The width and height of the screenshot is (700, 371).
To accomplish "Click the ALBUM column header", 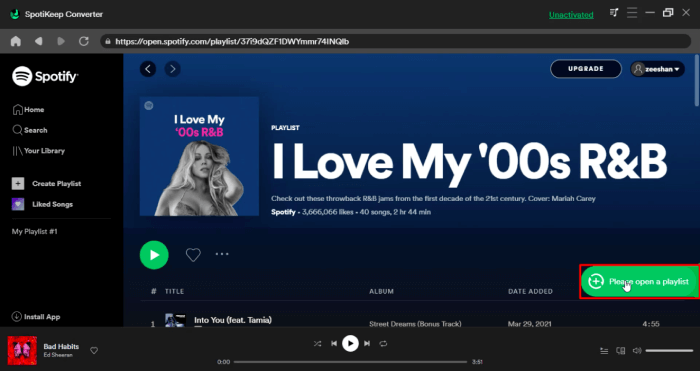I will pyautogui.click(x=381, y=292).
